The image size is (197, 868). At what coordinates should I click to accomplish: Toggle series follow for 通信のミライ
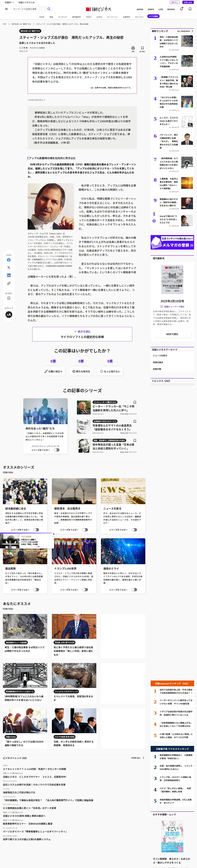tap(134, 590)
